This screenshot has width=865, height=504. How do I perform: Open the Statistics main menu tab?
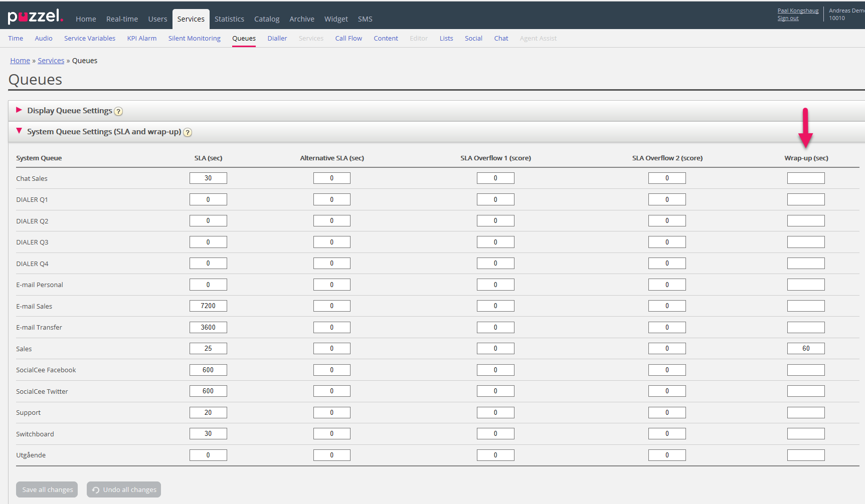(x=229, y=19)
